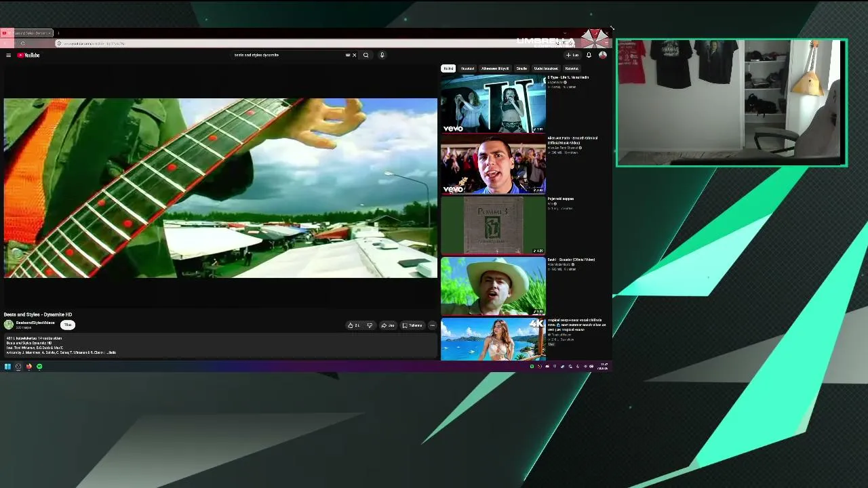Image resolution: width=868 pixels, height=488 pixels.
Task: Open a new browser tab
Action: [x=58, y=33]
